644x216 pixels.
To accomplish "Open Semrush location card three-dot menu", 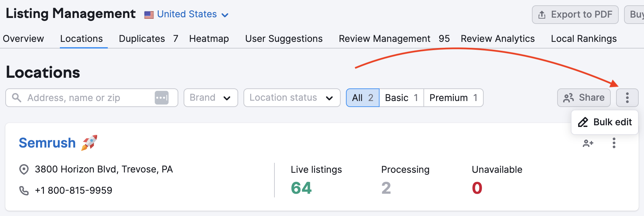I will click(x=614, y=143).
